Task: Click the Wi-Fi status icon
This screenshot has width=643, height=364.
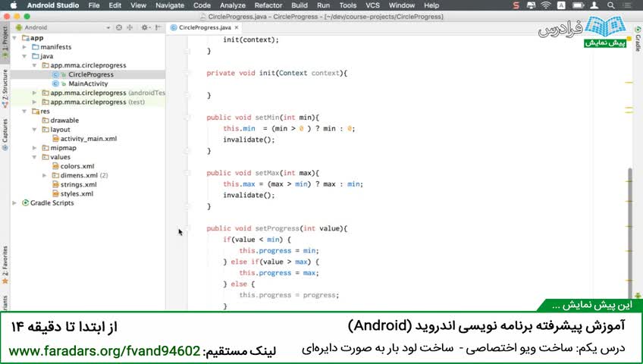Action: [546, 5]
